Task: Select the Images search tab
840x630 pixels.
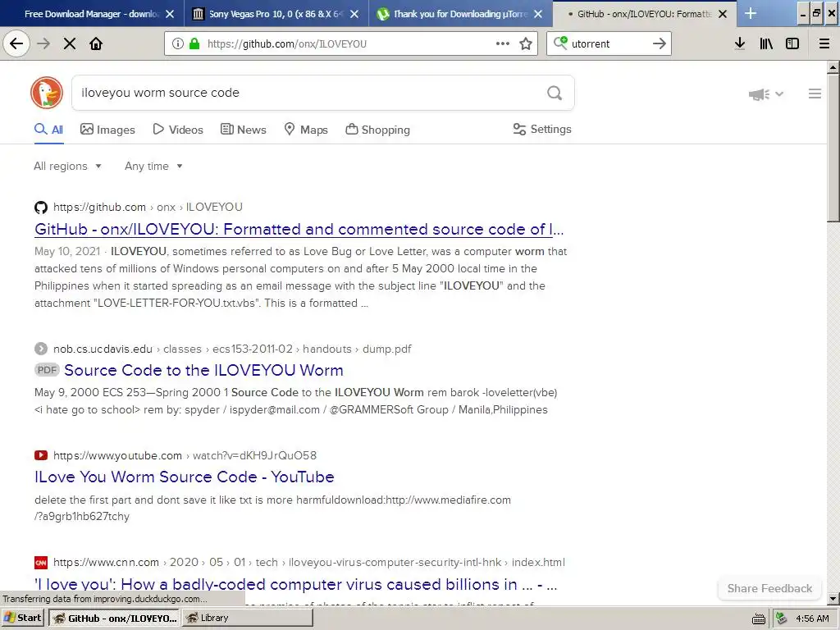Action: point(107,130)
